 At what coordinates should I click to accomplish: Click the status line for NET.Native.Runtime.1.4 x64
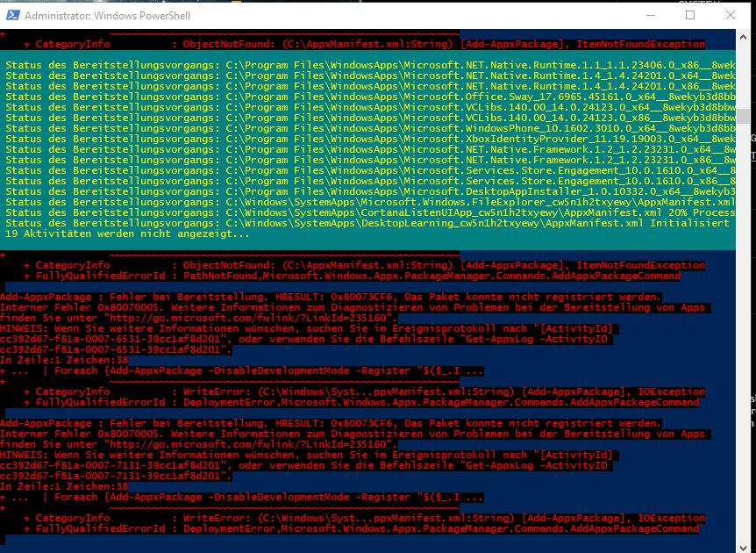click(x=370, y=75)
